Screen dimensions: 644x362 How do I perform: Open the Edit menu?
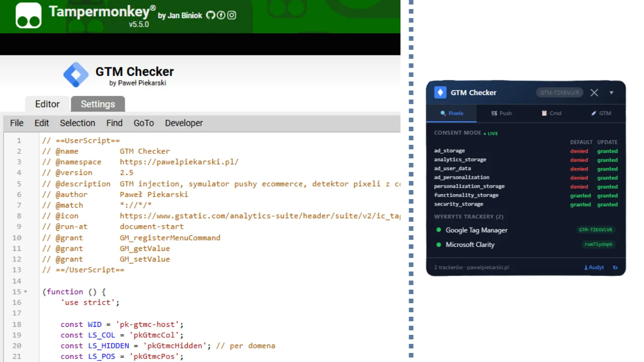point(42,123)
